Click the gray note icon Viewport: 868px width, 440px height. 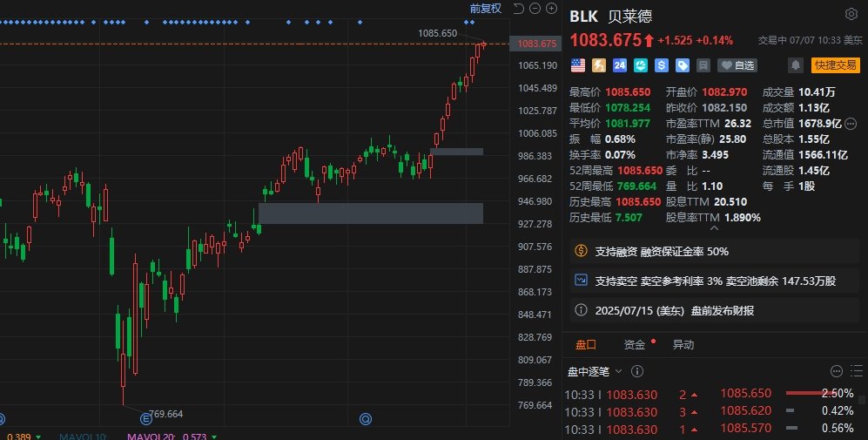[703, 65]
